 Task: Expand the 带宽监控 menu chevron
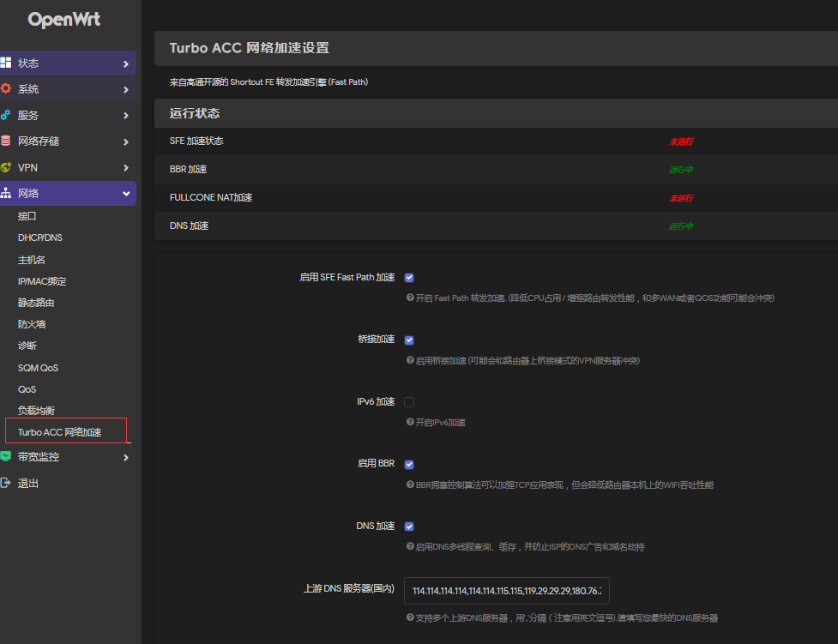[x=126, y=457]
